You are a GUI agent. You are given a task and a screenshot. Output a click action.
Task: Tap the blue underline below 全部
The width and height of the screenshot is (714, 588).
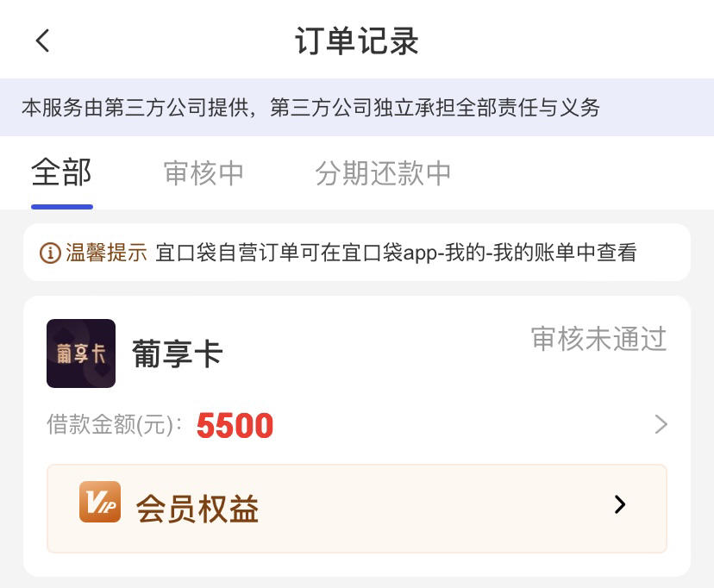tap(62, 207)
